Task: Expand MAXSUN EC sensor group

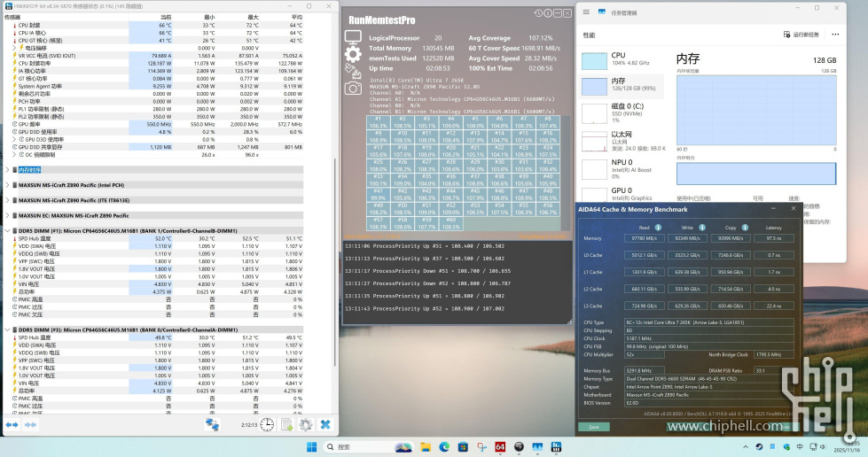Action: click(x=7, y=216)
